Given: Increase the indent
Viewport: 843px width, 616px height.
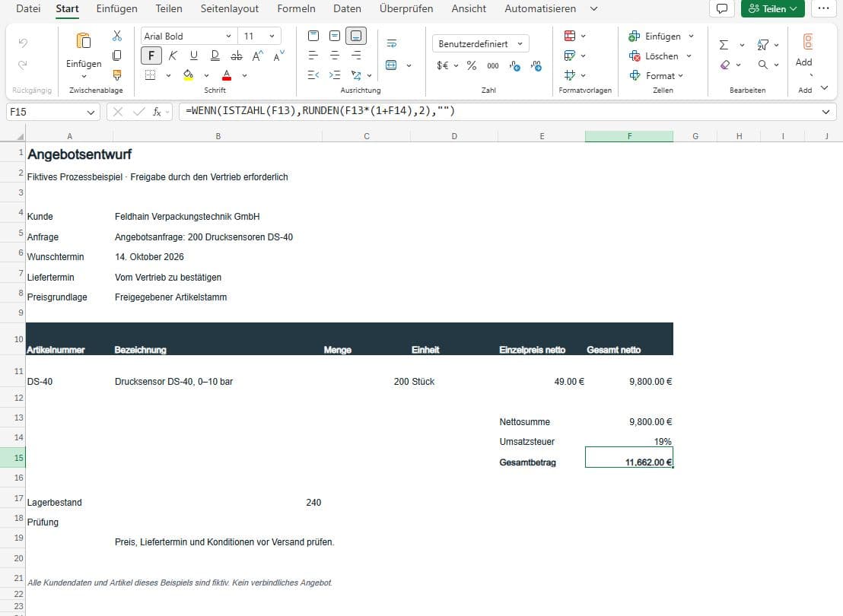Looking at the screenshot, I should click(335, 75).
